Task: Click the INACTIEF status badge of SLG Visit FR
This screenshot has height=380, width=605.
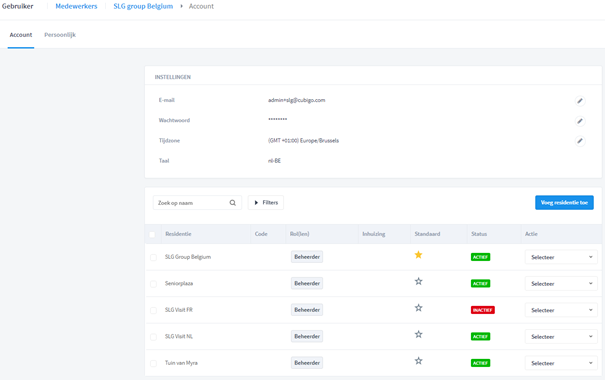Action: click(x=483, y=310)
